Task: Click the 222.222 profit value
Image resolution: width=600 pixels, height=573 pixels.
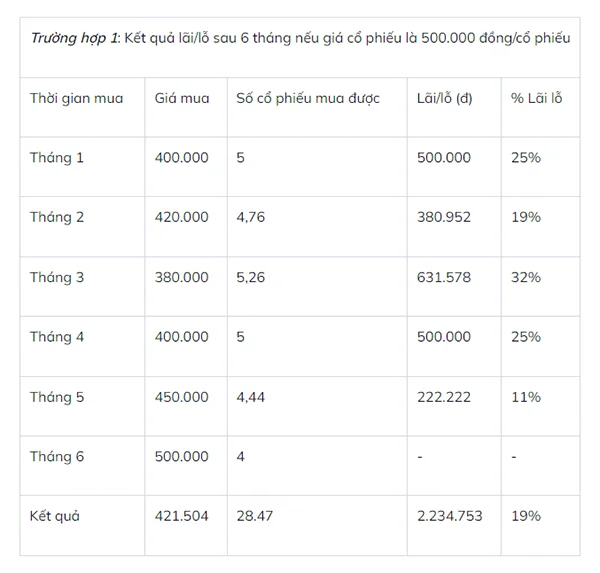Action: [x=443, y=397]
